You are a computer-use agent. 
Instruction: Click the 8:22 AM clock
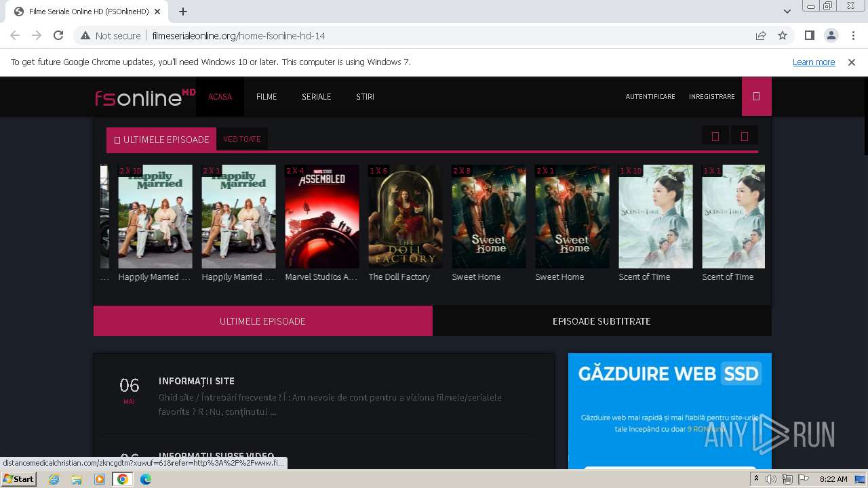(x=833, y=479)
